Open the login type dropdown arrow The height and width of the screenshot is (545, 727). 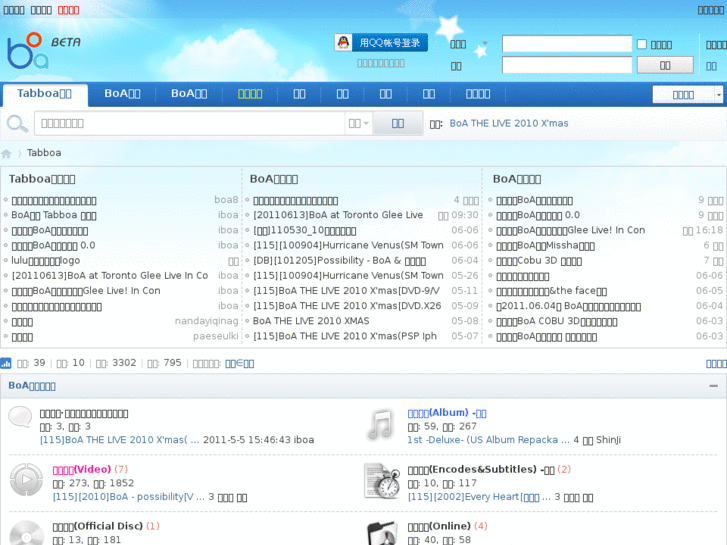(x=485, y=44)
